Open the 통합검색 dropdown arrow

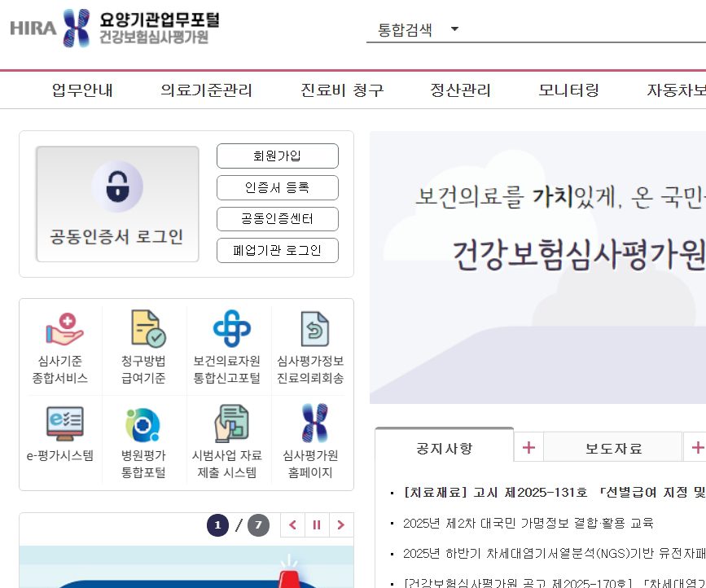tap(454, 29)
